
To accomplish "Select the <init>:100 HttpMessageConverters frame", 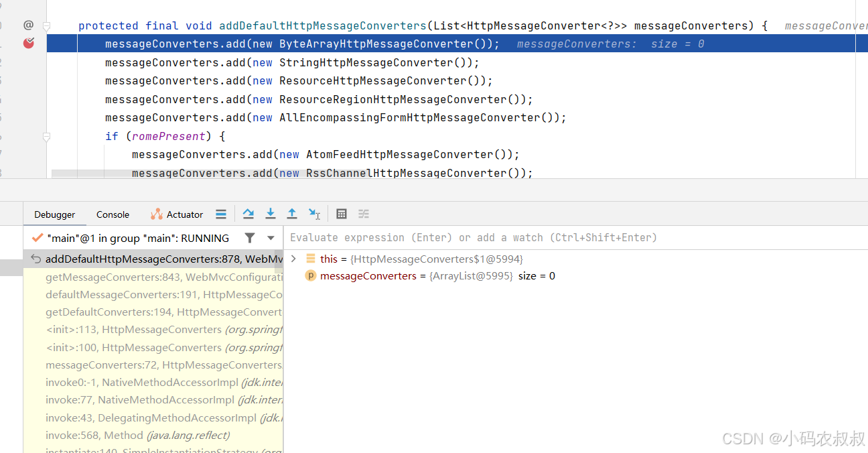I will tap(153, 347).
